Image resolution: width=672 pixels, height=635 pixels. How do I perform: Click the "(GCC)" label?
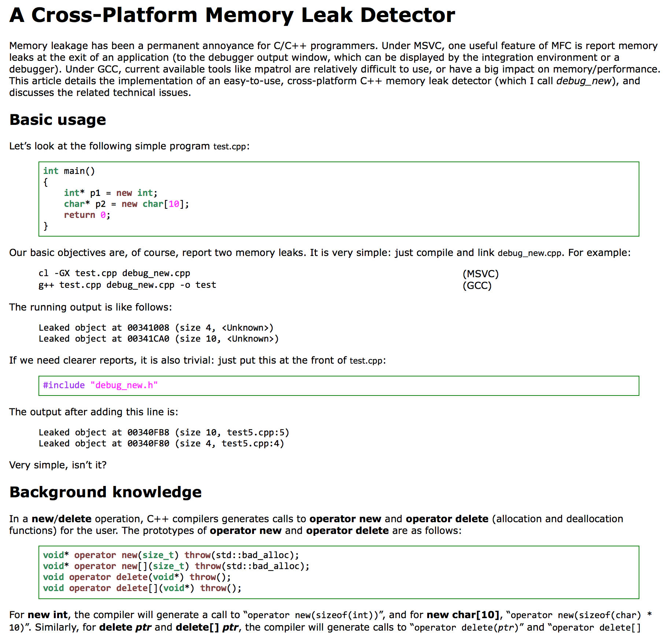click(x=477, y=285)
